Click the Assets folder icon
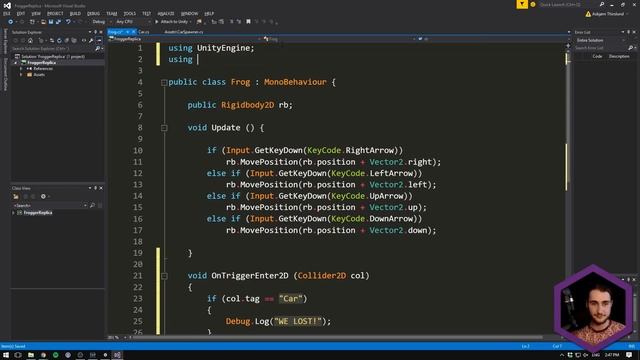Image resolution: width=640 pixels, height=360 pixels. (29, 75)
